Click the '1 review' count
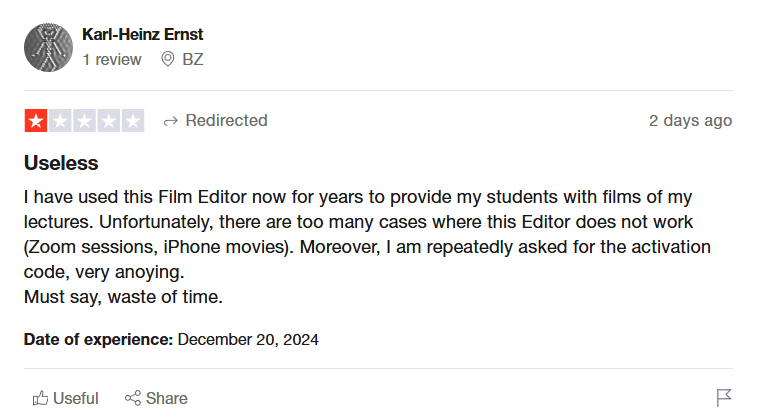 pyautogui.click(x=112, y=59)
